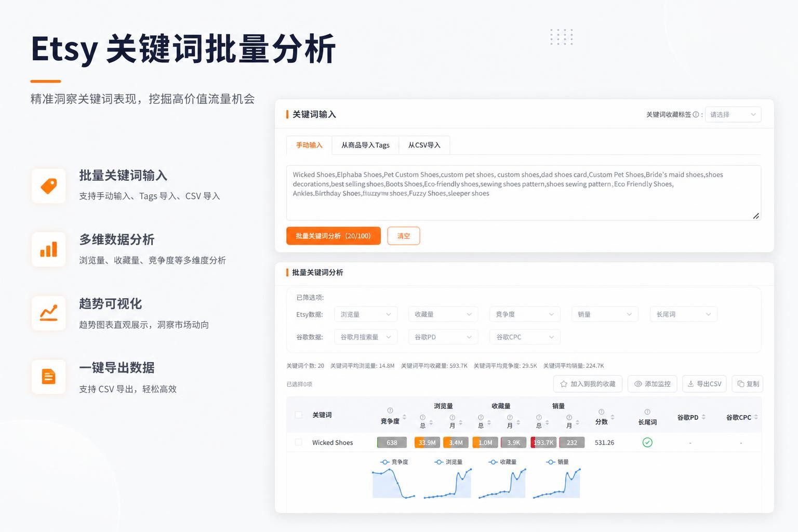Open the 浏览量 filter dropdown

(366, 314)
